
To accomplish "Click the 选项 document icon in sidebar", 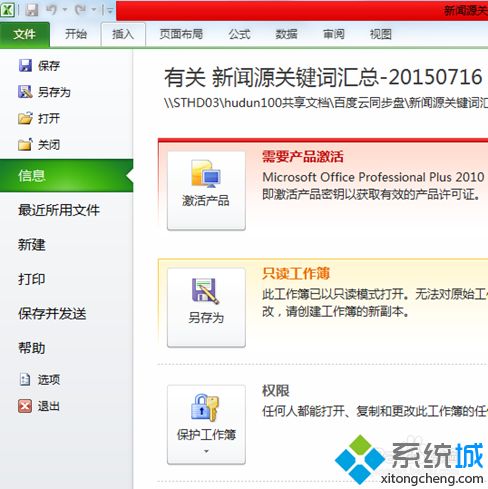I will pos(25,379).
